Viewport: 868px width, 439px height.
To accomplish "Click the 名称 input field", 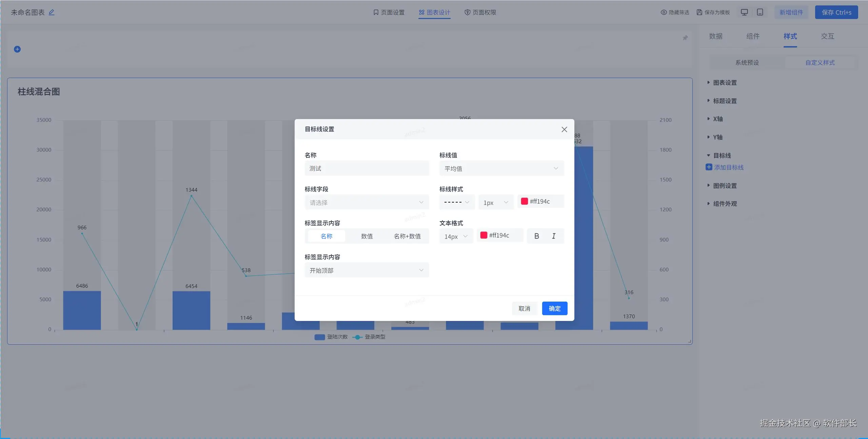I will (x=367, y=169).
